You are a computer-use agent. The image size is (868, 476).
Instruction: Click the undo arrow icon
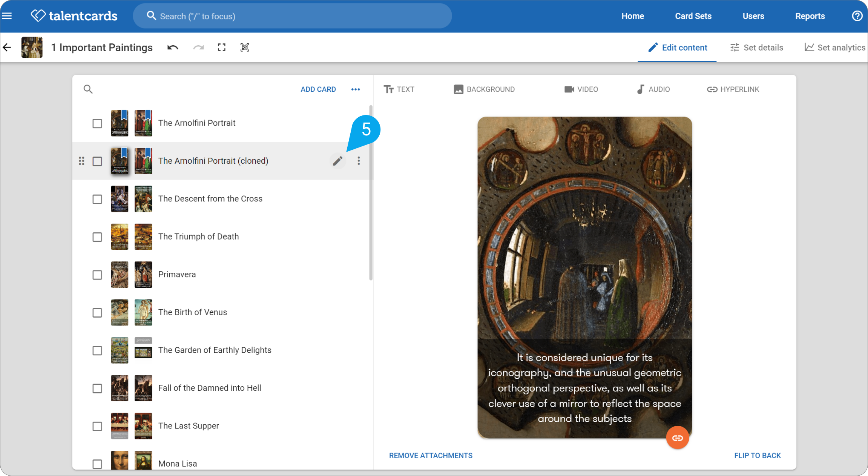click(x=173, y=48)
